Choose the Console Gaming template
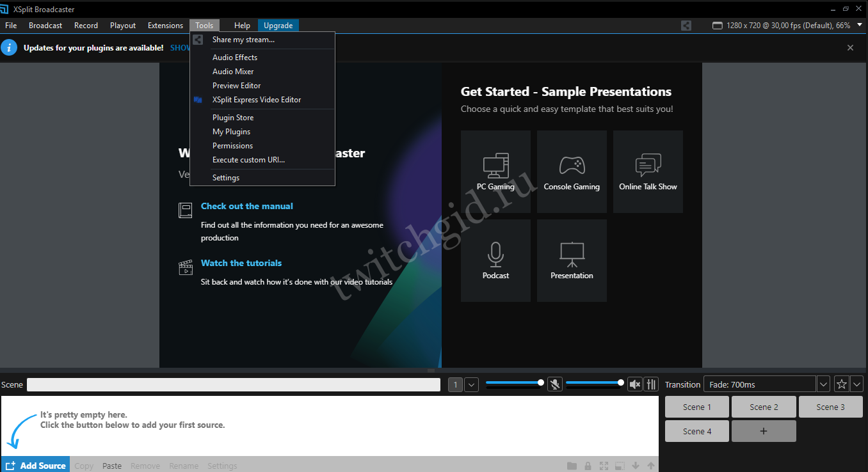This screenshot has height=472, width=868. (x=572, y=171)
